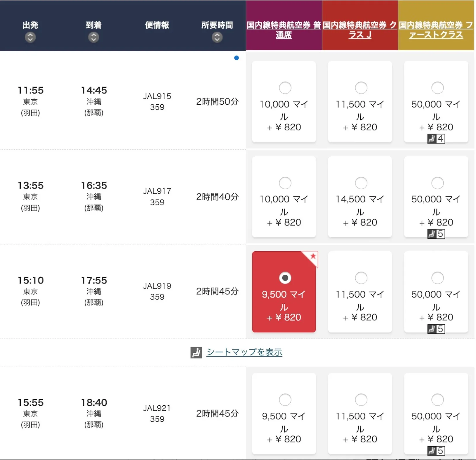
Task: Click selected JAL919 economy 9,500 miles radio
Action: pyautogui.click(x=285, y=278)
